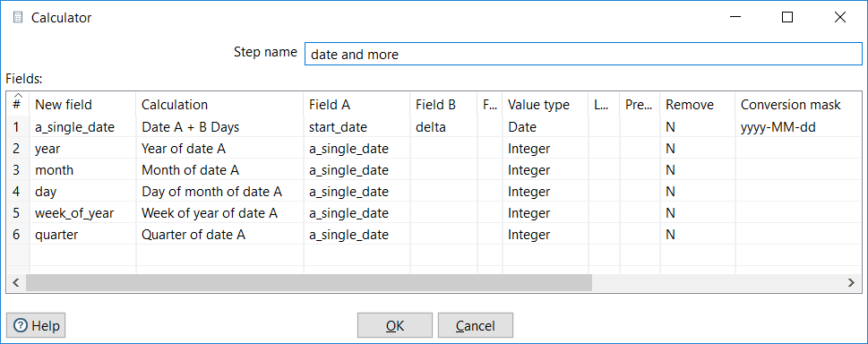This screenshot has height=344, width=868.
Task: Dismiss the dialog with the Cancel button
Action: [476, 325]
